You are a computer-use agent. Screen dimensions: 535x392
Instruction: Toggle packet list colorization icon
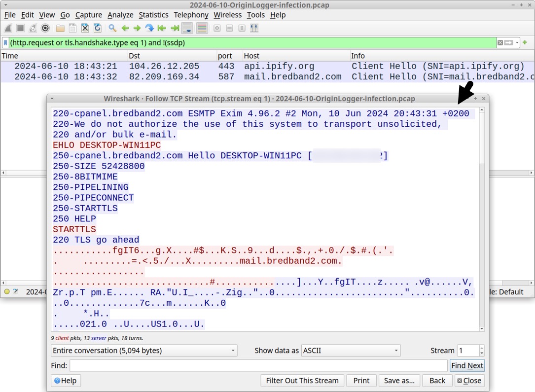pyautogui.click(x=202, y=28)
